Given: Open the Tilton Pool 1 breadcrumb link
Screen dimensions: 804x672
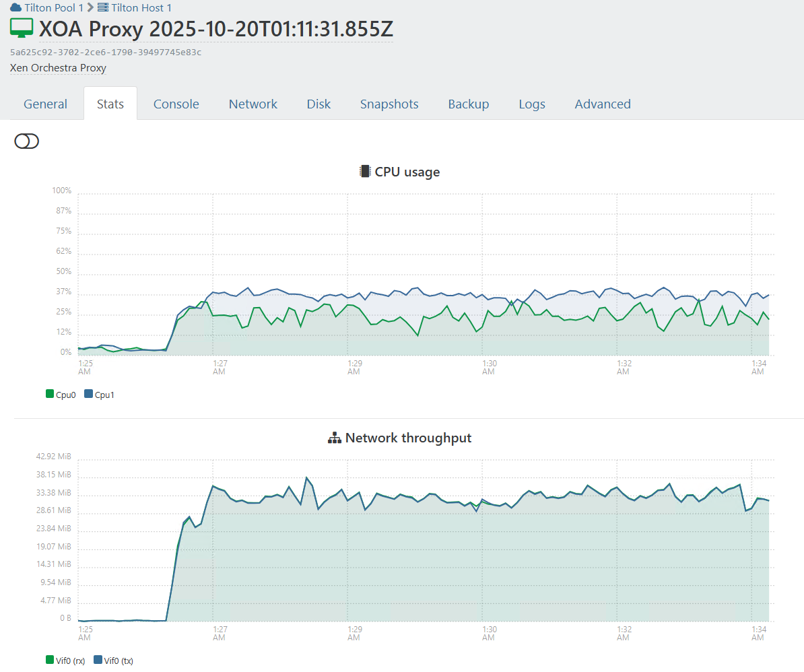Looking at the screenshot, I should pyautogui.click(x=54, y=8).
